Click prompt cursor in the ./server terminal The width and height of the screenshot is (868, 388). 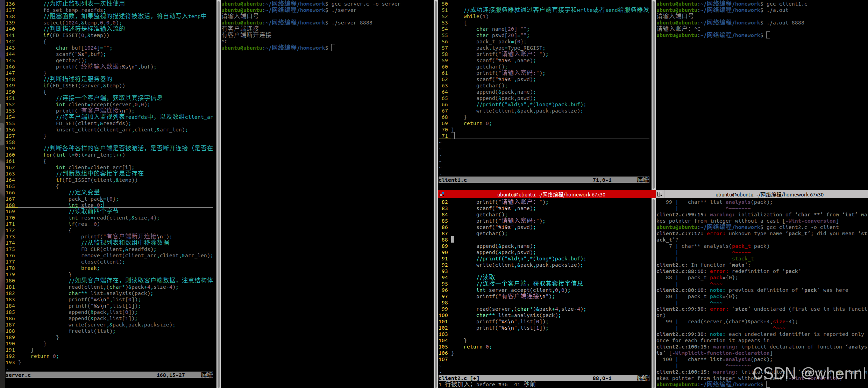[333, 48]
